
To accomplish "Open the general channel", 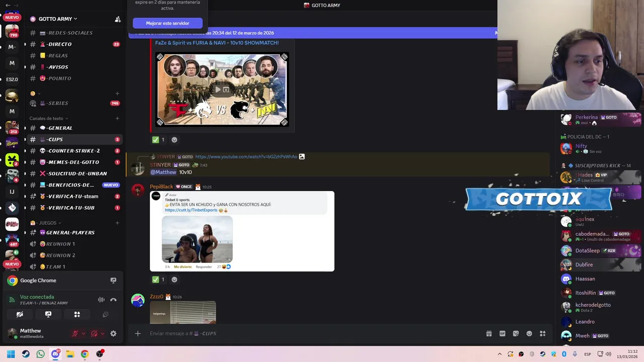I will [x=74, y=128].
